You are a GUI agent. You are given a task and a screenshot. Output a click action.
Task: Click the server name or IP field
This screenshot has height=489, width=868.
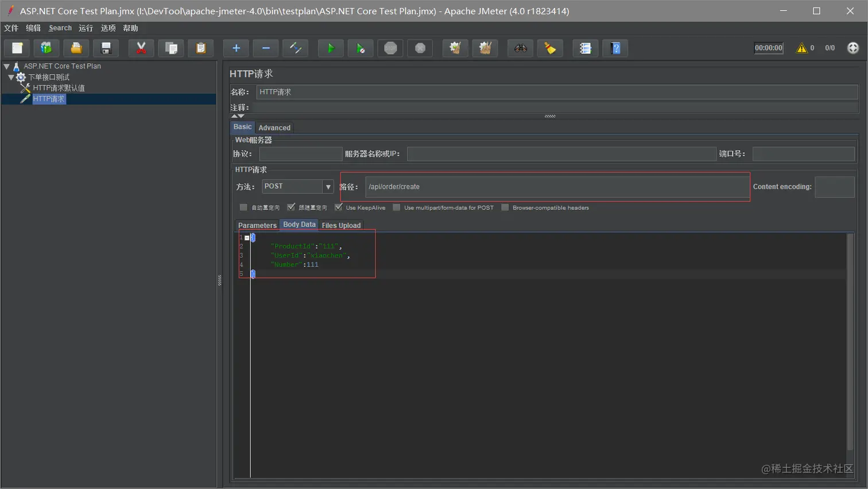561,154
